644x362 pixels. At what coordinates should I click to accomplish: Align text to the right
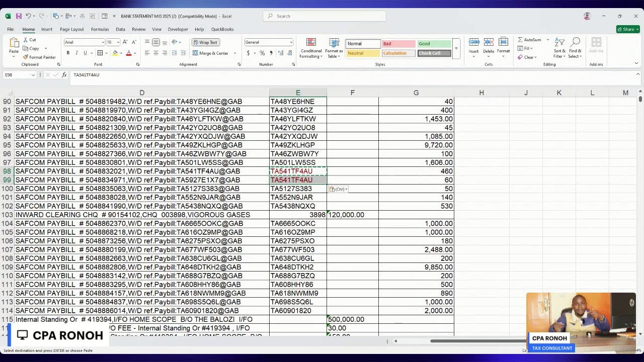tap(165, 53)
